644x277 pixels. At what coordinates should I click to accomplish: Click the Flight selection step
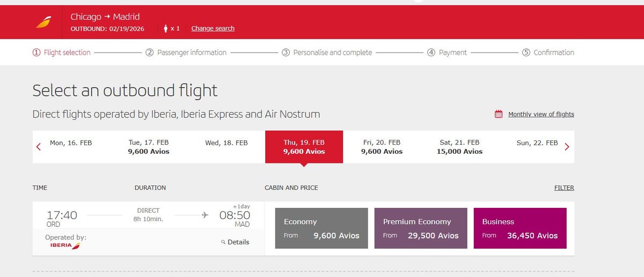tap(62, 53)
